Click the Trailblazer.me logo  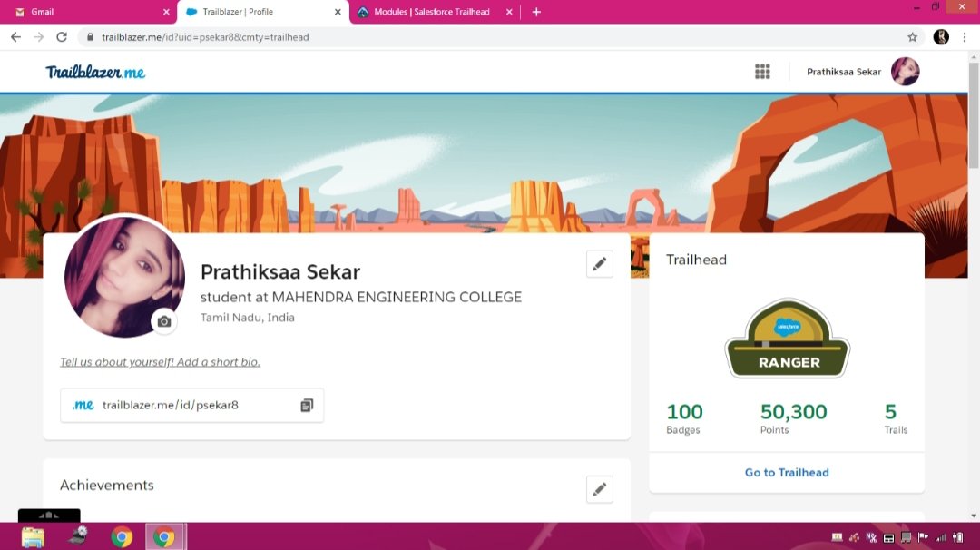point(95,72)
